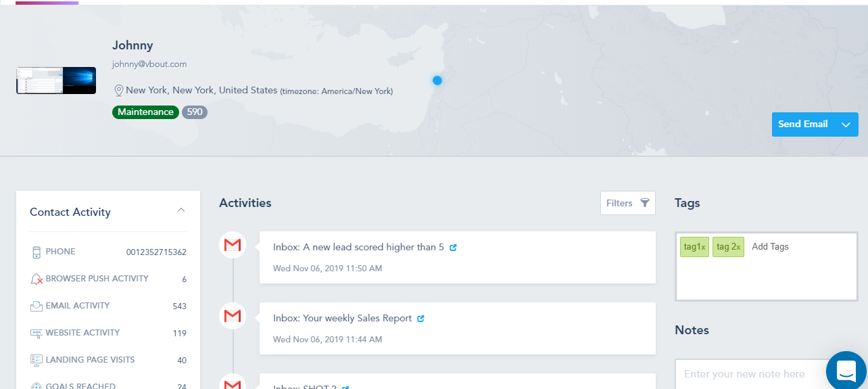This screenshot has height=389, width=868.
Task: Select BROWSER PUSH ACTIVITY row
Action: pyautogui.click(x=108, y=279)
